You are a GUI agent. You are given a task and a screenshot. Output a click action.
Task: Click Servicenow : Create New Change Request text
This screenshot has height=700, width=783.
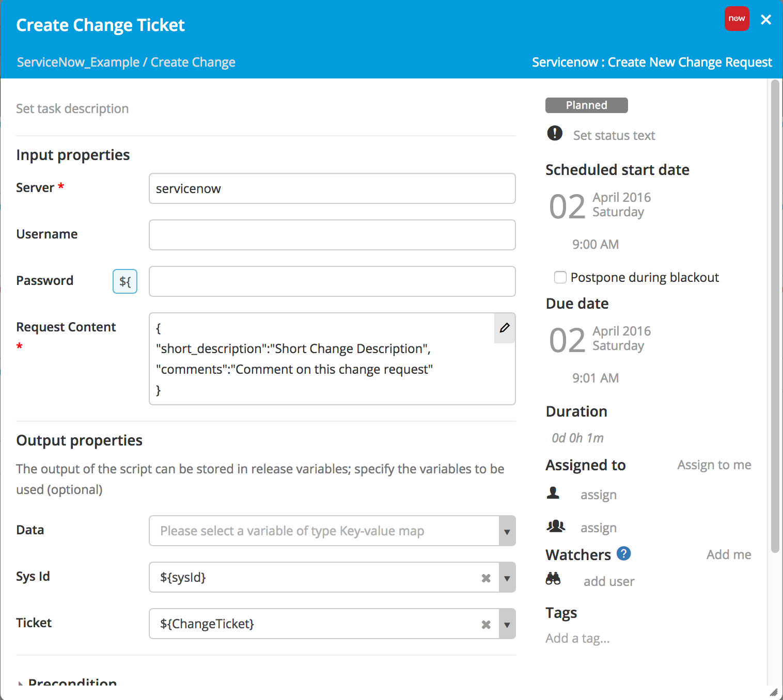[652, 62]
